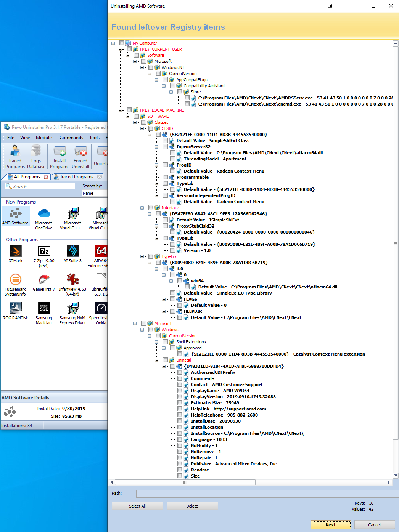Open the View menu
This screenshot has height=532, width=399.
[25, 138]
